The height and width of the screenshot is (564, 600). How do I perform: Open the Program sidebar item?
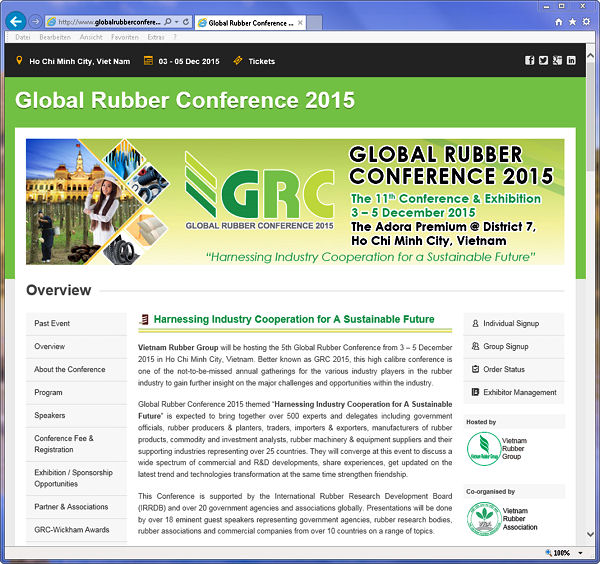point(76,393)
